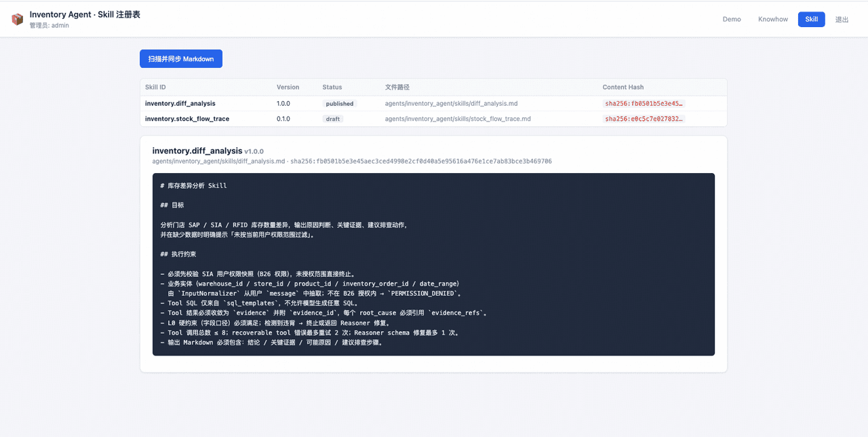Viewport: 868px width, 437px height.
Task: Click the Tool SQL 仅来自 sql_templates line
Action: pos(259,303)
